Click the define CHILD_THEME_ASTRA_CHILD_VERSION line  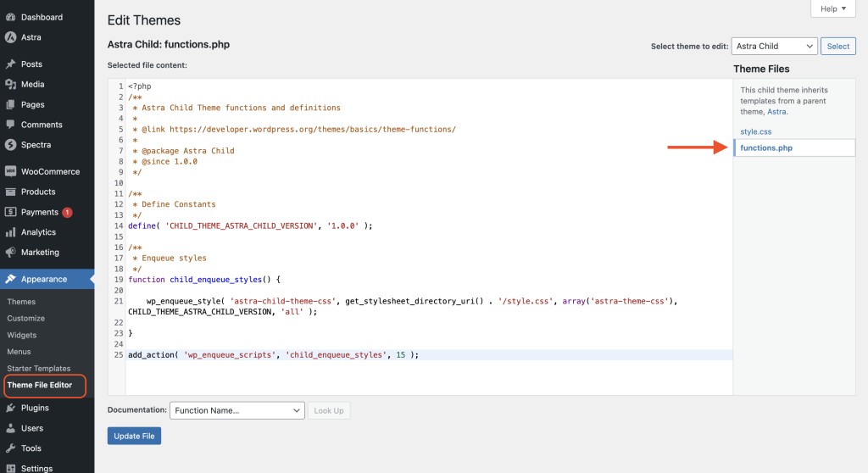point(250,226)
